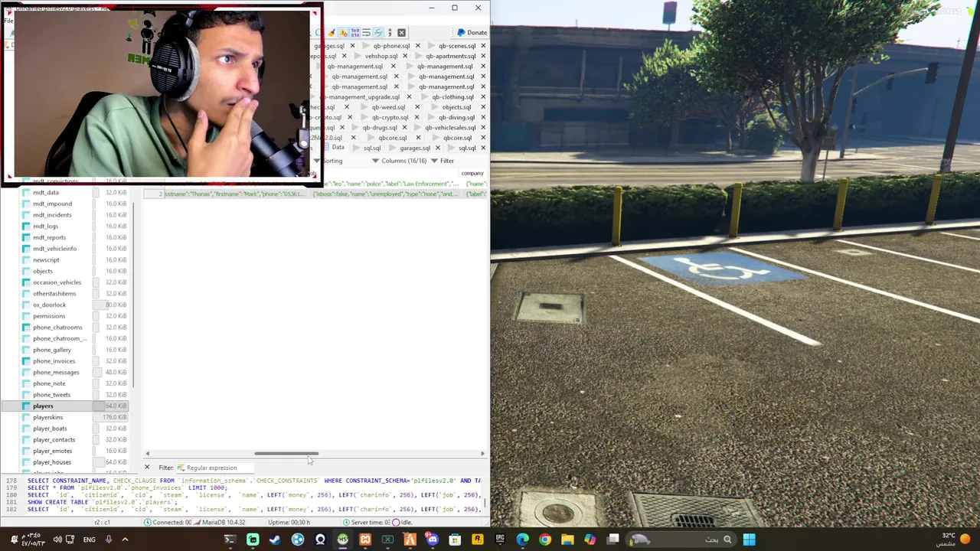Click the dark boxed X toolbar icon
This screenshot has height=551, width=980.
coord(401,33)
